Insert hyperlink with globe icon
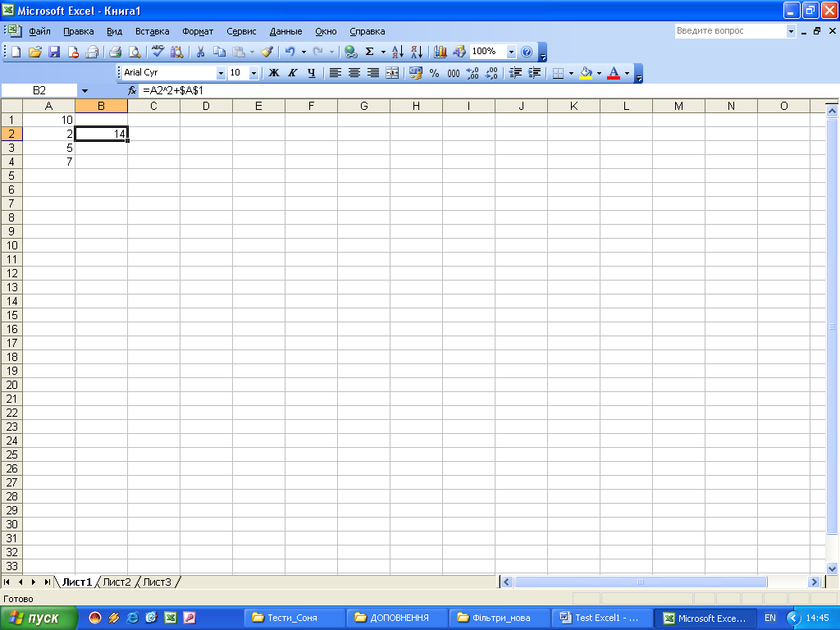Image resolution: width=840 pixels, height=630 pixels. coord(351,52)
